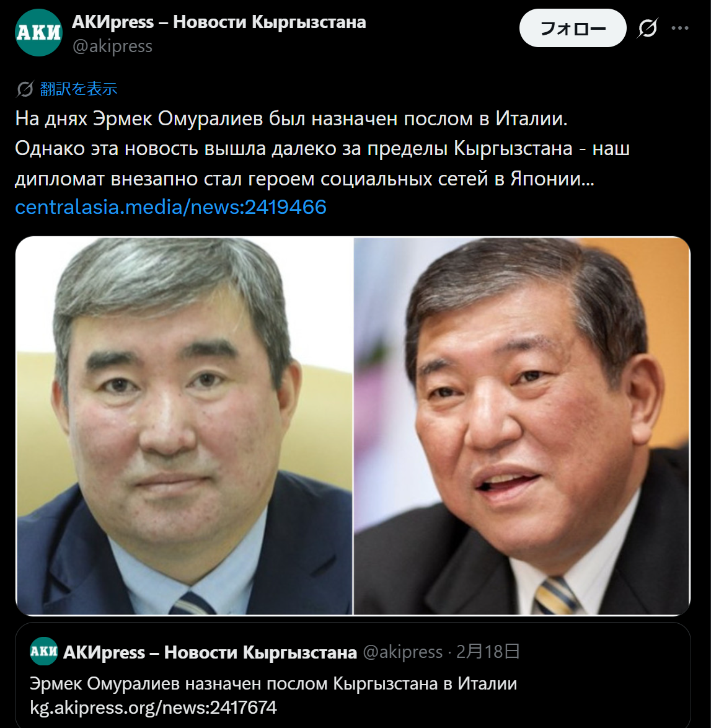Show translation via 翻訳を表示

(79, 89)
